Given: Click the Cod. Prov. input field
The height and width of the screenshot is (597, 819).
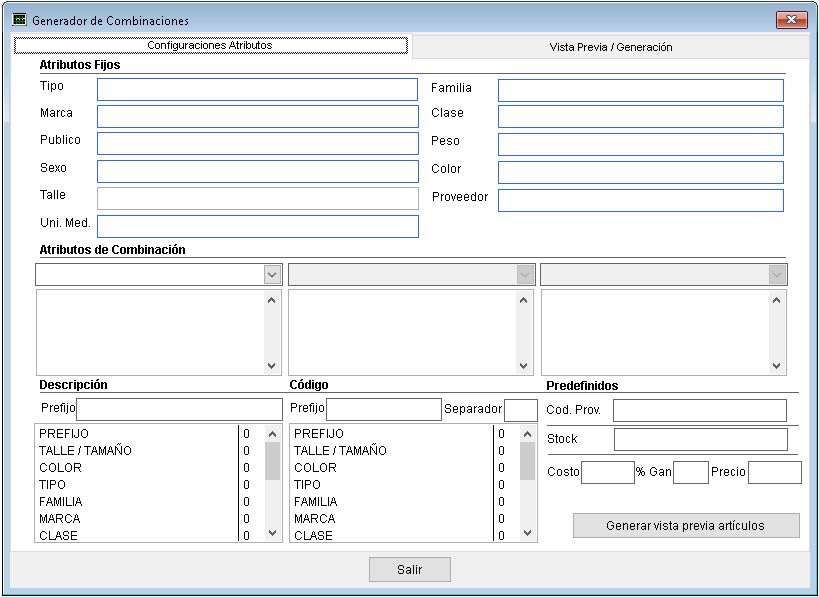Looking at the screenshot, I should pyautogui.click(x=699, y=411).
